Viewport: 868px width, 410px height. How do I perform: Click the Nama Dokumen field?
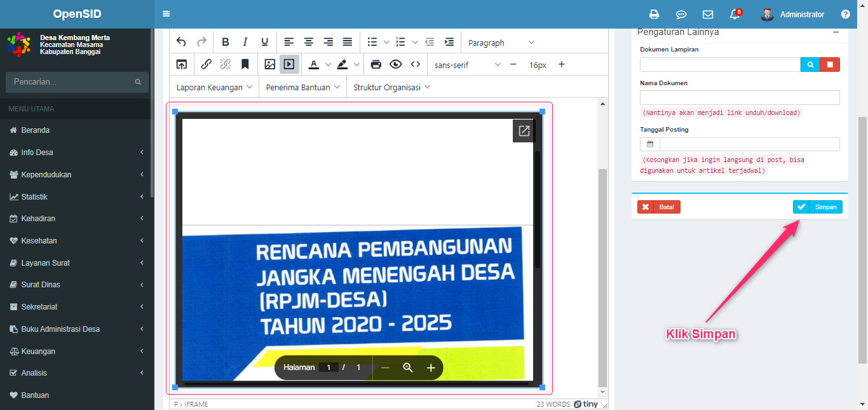point(740,97)
